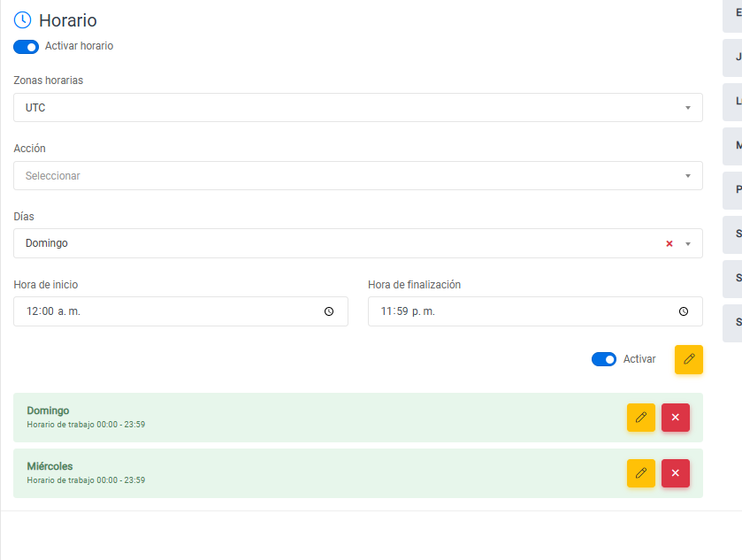Open the Zonas horarias dropdown showing UTC
The width and height of the screenshot is (742, 560).
pos(357,108)
